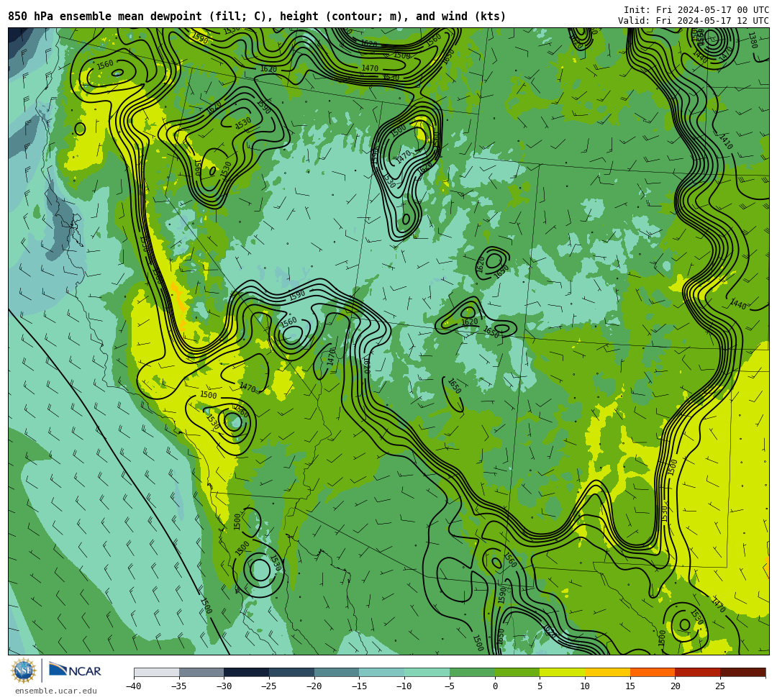Click the amber 10 to 15 colorbar swatch
The height and width of the screenshot is (700, 777).
[607, 672]
